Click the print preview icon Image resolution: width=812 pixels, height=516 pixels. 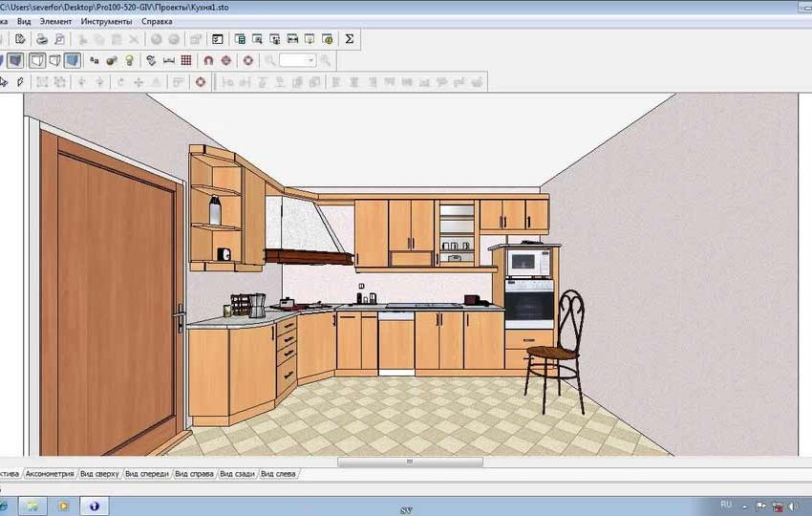(x=59, y=39)
